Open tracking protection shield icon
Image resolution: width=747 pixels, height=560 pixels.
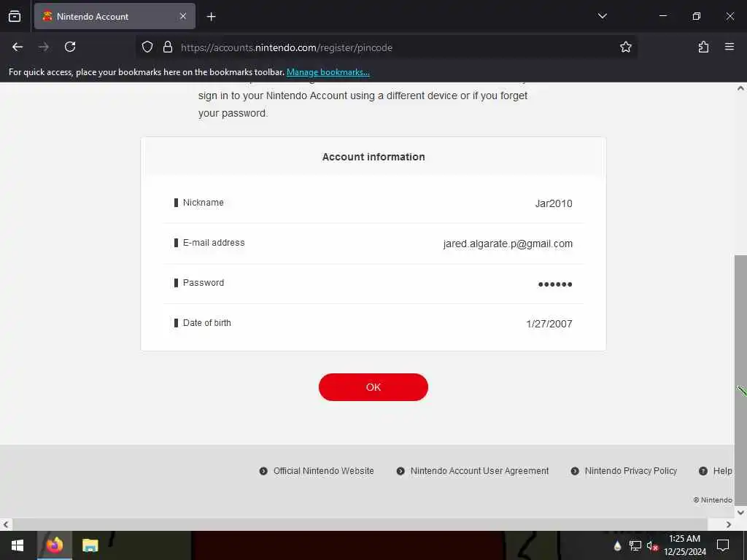(x=147, y=47)
